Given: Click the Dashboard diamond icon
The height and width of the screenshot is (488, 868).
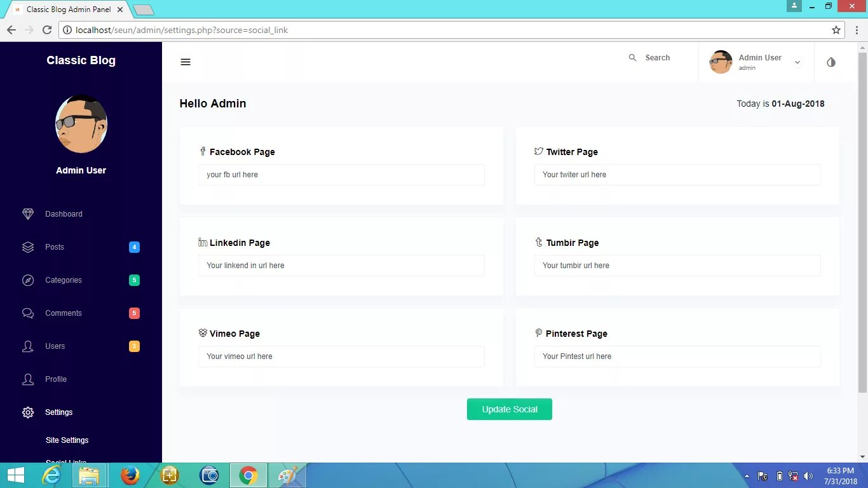Looking at the screenshot, I should (28, 214).
